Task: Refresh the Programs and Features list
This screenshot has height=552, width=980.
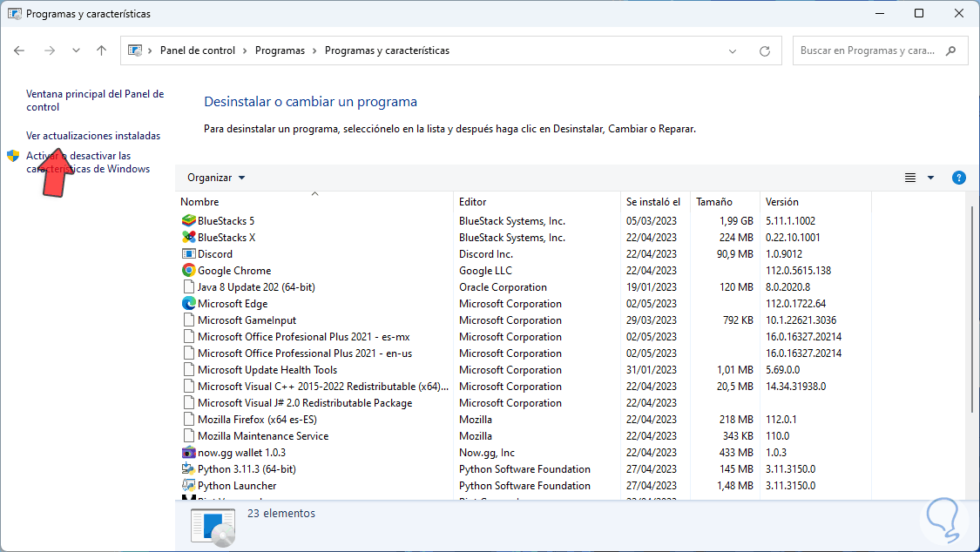Action: (x=765, y=51)
